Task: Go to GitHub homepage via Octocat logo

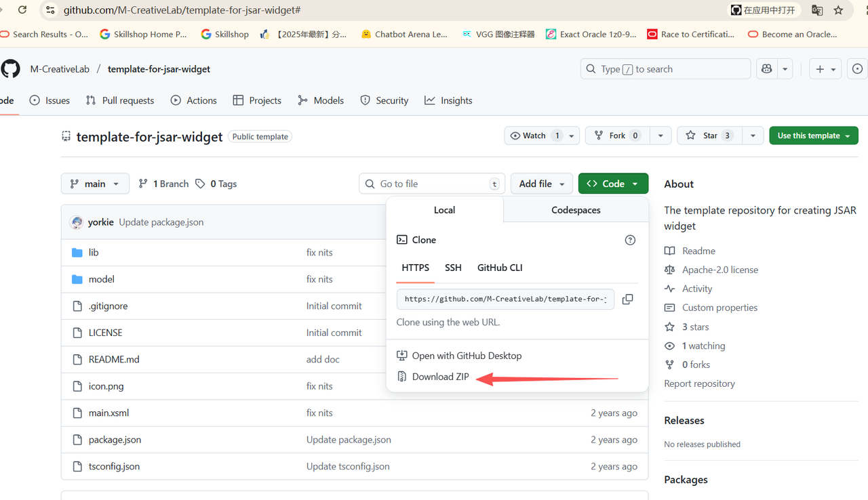Action: point(10,68)
